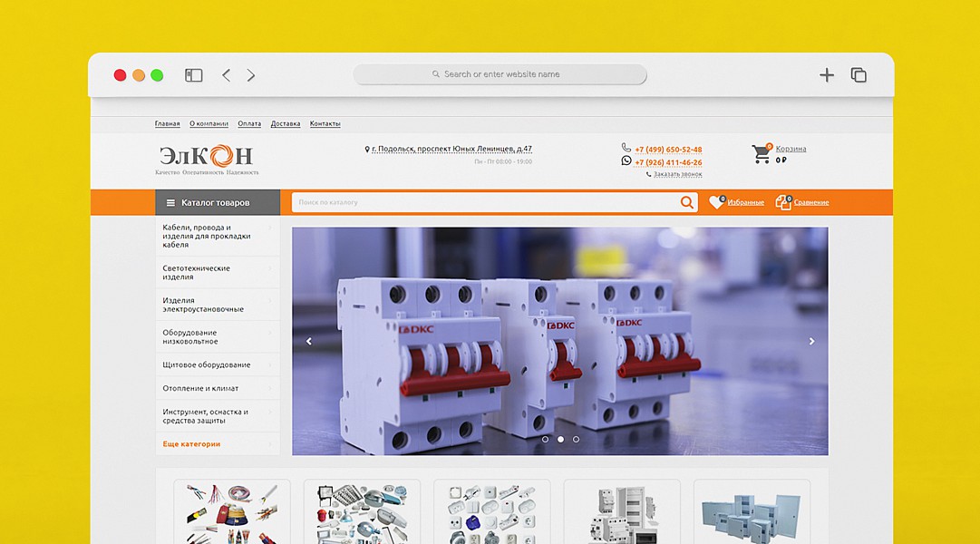
Task: Expand Еще категории in the sidebar
Action: click(x=192, y=444)
